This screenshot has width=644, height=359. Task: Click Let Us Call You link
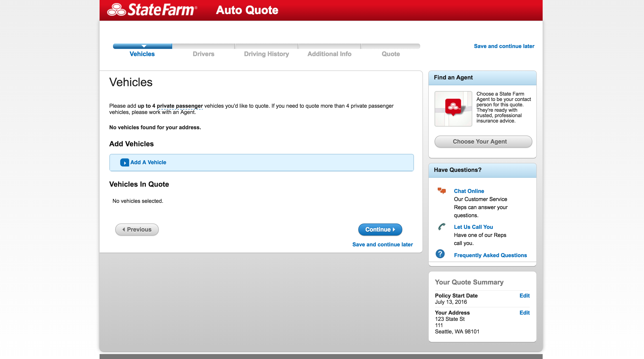pos(473,227)
